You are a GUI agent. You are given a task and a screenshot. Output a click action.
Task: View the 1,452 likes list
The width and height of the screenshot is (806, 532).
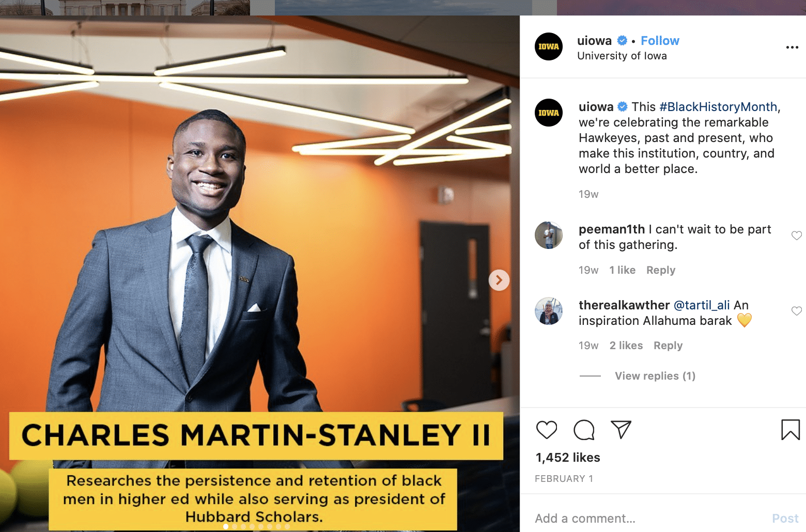click(568, 458)
